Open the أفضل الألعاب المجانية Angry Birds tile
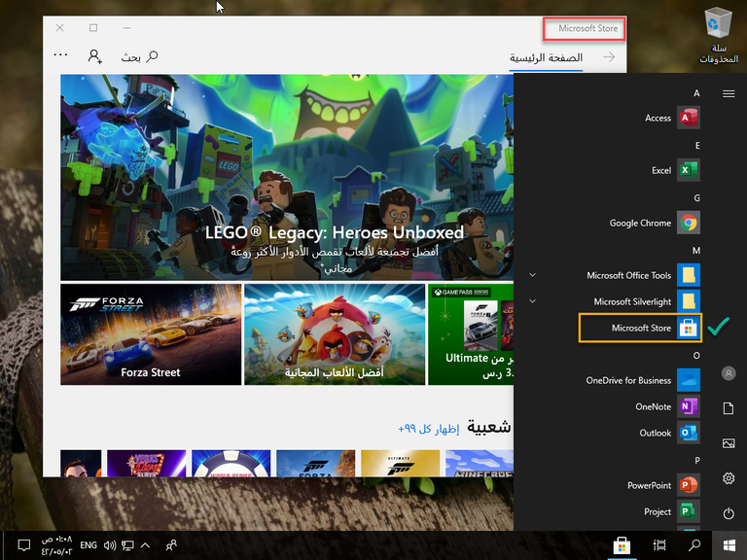 335,334
